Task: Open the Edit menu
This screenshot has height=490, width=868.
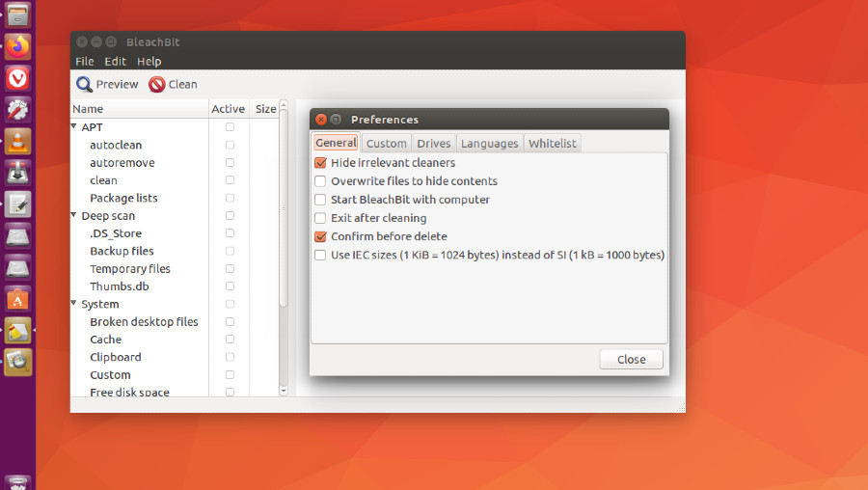Action: (x=115, y=62)
